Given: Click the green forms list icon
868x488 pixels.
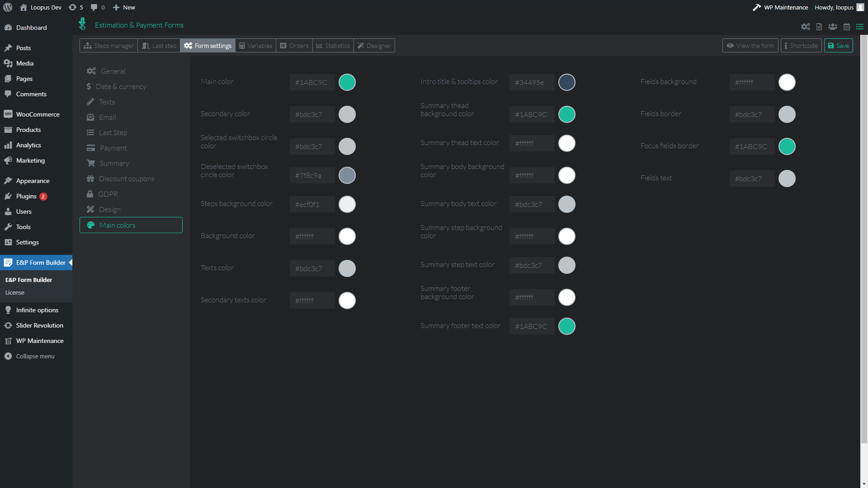Looking at the screenshot, I should point(859,27).
